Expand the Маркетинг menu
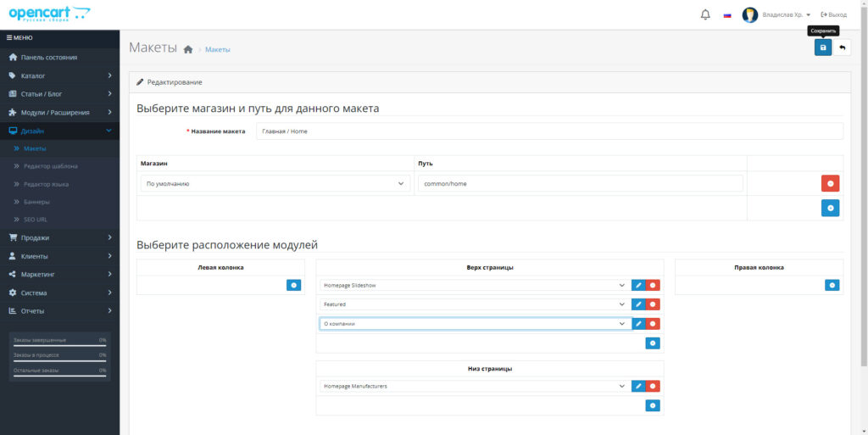Viewport: 868px width, 435px height. pyautogui.click(x=60, y=274)
